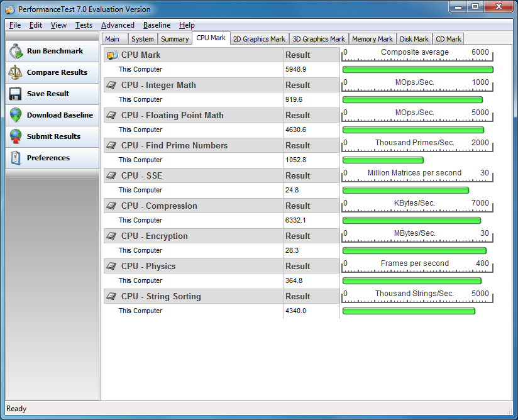Click the Integer Math green result bar
The height and width of the screenshot is (420, 518).
tap(412, 99)
